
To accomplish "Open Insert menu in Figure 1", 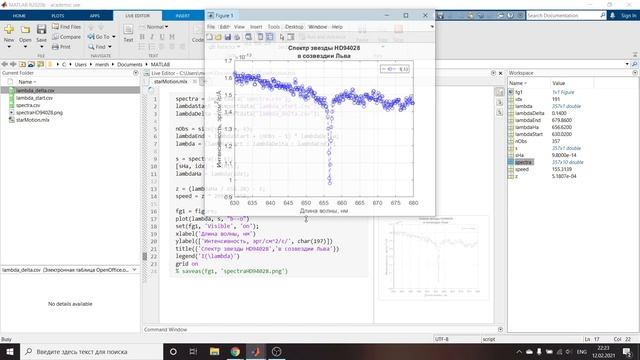I will (x=256, y=27).
